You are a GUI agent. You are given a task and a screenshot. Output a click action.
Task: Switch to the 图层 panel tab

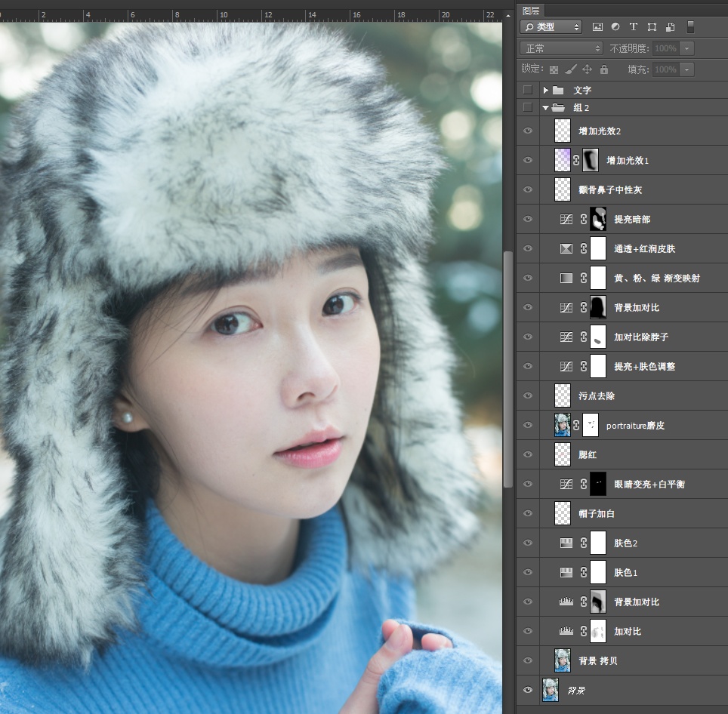(531, 11)
